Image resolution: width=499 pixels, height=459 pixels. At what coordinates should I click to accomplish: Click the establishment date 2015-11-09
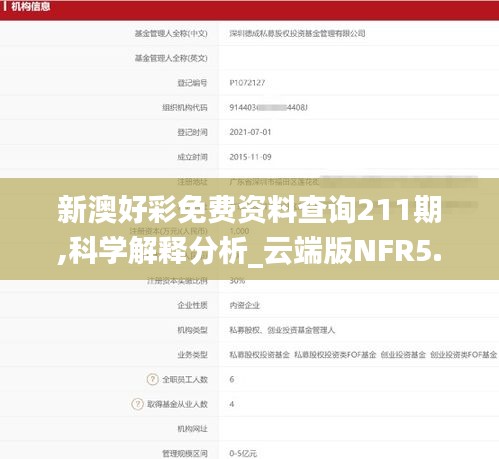[250, 157]
